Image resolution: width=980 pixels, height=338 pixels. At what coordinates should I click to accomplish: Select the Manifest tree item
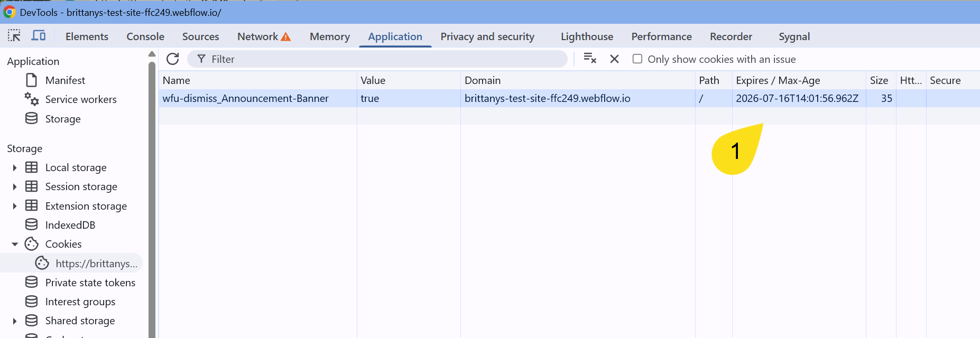pyautogui.click(x=65, y=80)
